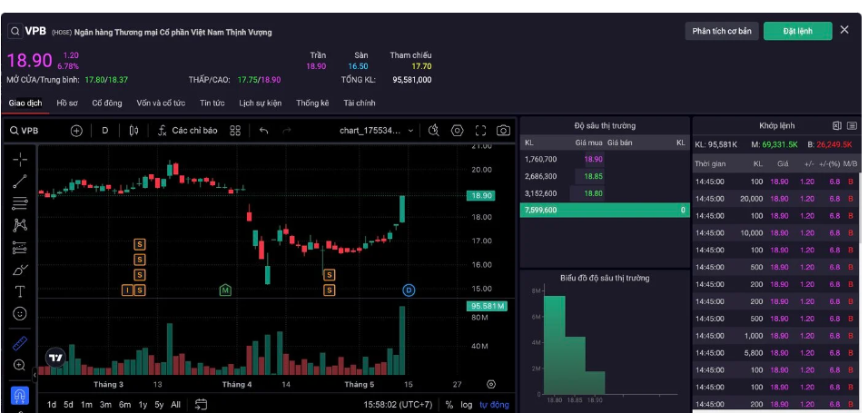
Task: Select the Text annotation tool
Action: point(20,291)
